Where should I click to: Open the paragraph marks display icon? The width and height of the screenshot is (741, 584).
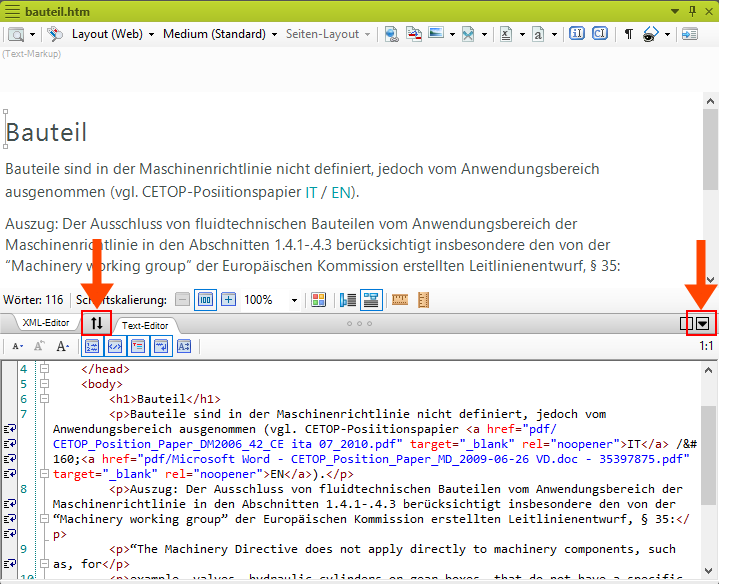pos(629,33)
